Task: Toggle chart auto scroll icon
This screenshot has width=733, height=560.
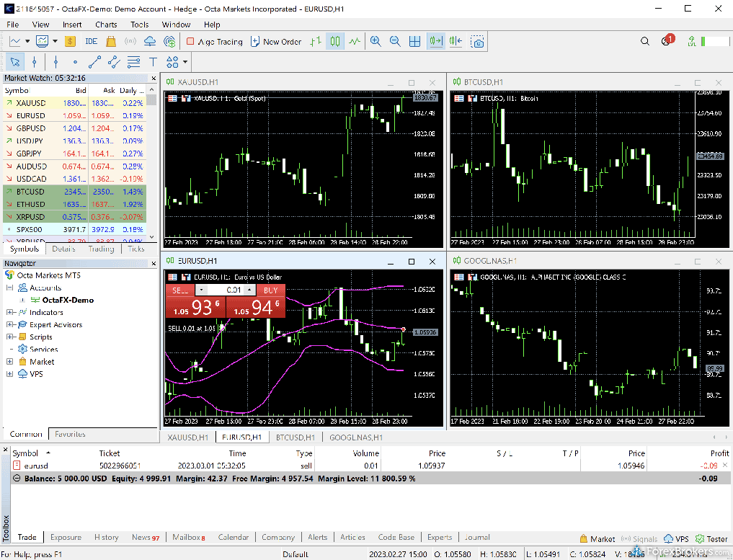Action: pos(435,42)
